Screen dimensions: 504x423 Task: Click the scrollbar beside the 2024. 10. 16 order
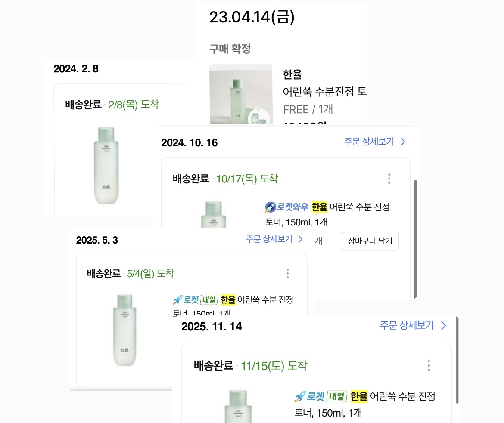[x=415, y=239]
